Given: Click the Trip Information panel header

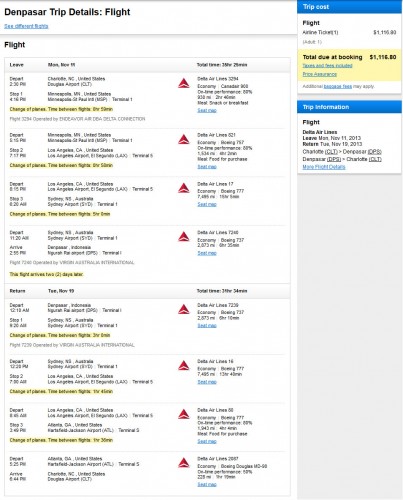Looking at the screenshot, I should click(x=349, y=107).
